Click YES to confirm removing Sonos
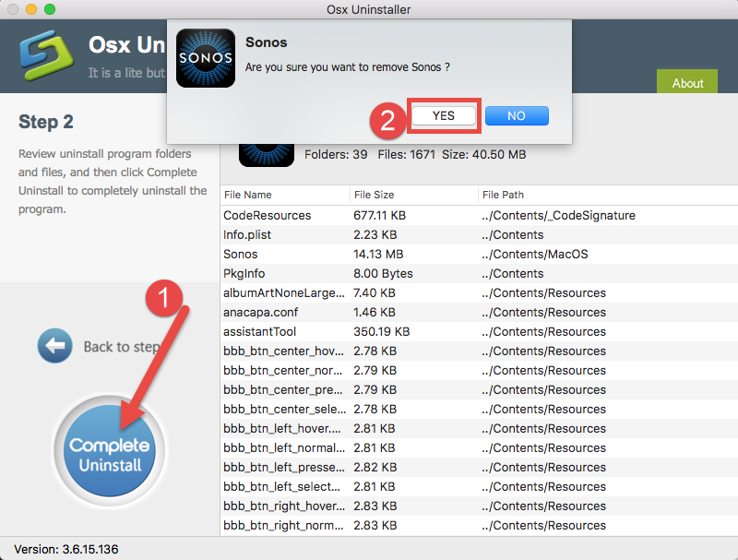738x560 pixels. pos(443,115)
